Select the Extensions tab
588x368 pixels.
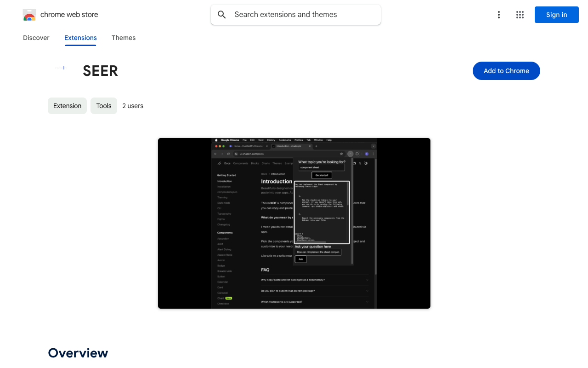(x=80, y=38)
